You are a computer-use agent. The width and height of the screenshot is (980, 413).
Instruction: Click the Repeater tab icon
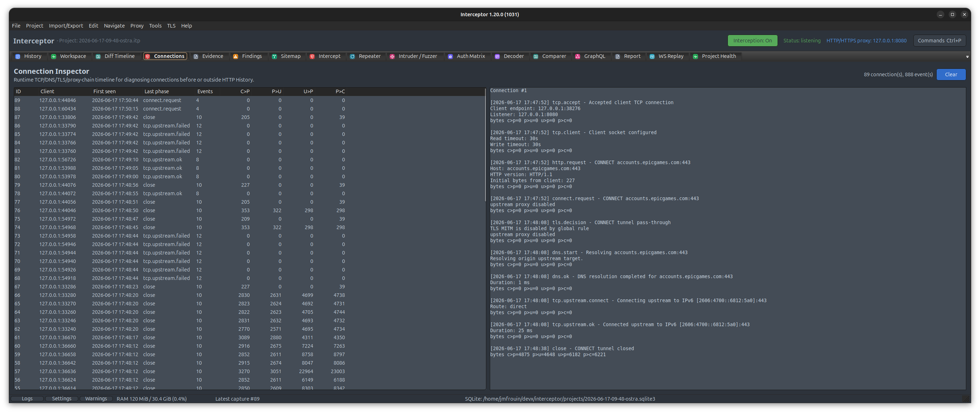(352, 56)
